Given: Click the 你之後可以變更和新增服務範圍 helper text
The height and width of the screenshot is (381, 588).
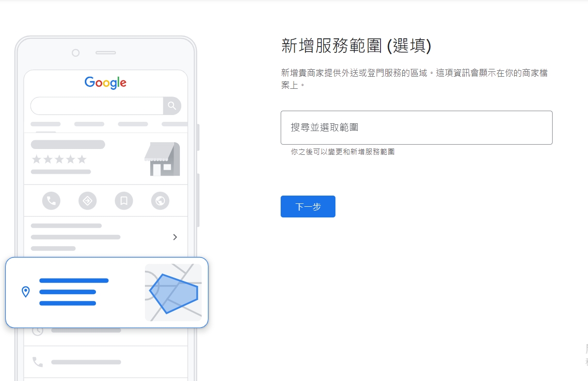Looking at the screenshot, I should pos(343,152).
